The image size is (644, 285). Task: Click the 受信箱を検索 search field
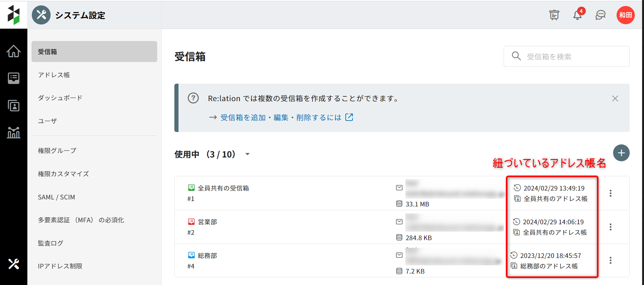[x=566, y=57]
